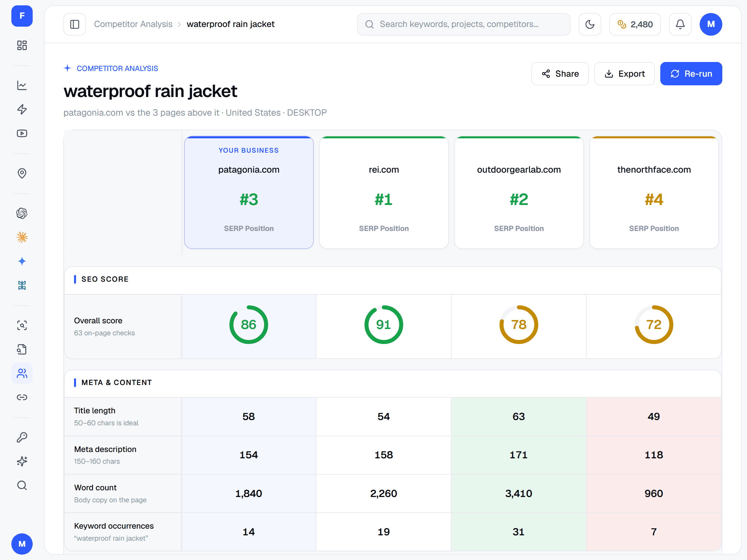Click the lightning bolt sidebar icon
Screen dimensions: 747x560
click(22, 109)
